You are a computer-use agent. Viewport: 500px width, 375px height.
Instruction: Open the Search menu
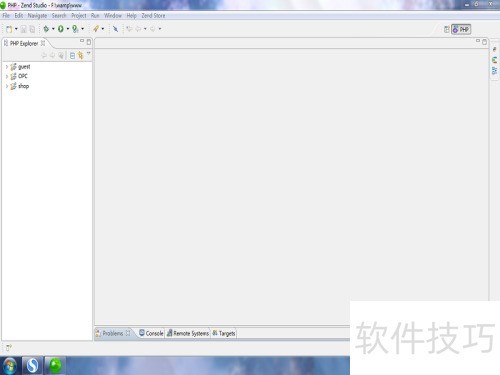(59, 16)
